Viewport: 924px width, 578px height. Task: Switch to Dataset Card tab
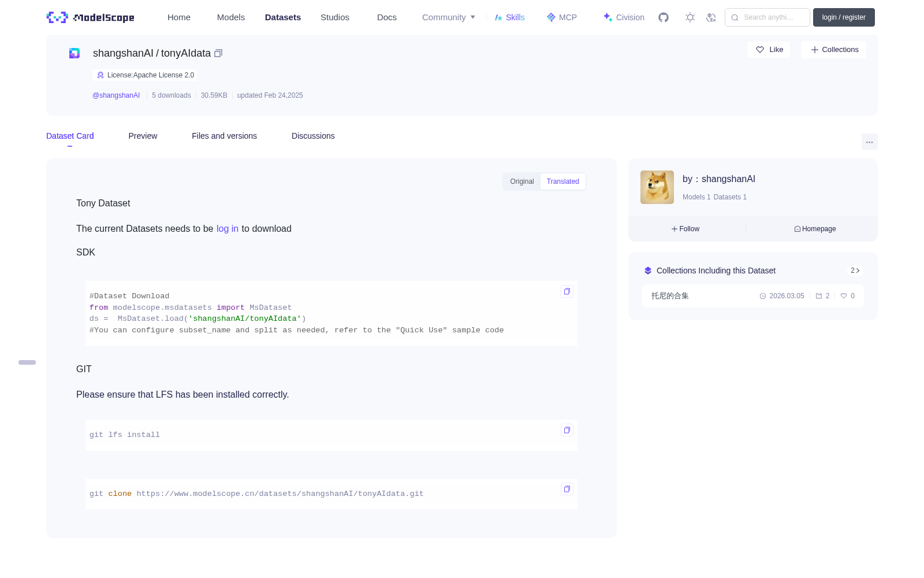70,136
